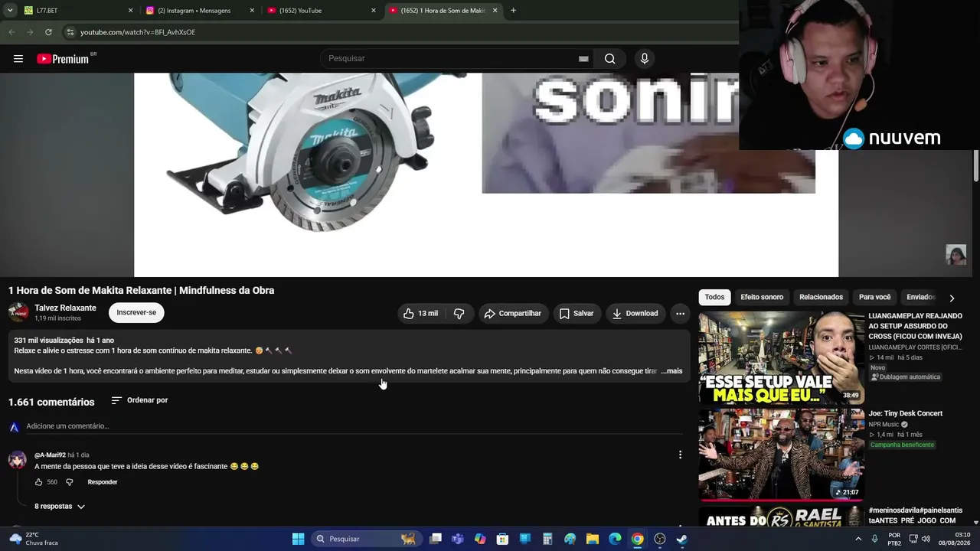Viewport: 980px width, 551px height.
Task: Open the Joe: Tiny Desk Concert title
Action: point(905,413)
